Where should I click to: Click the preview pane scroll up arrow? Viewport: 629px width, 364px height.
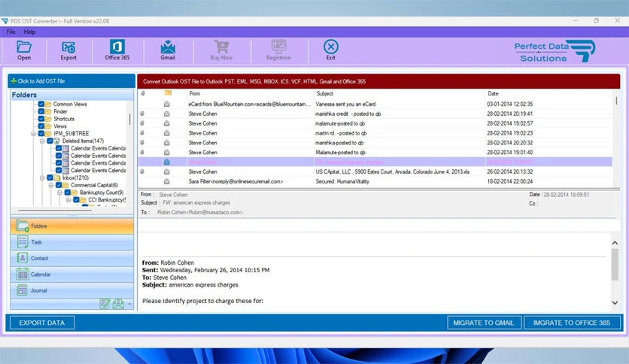point(615,243)
